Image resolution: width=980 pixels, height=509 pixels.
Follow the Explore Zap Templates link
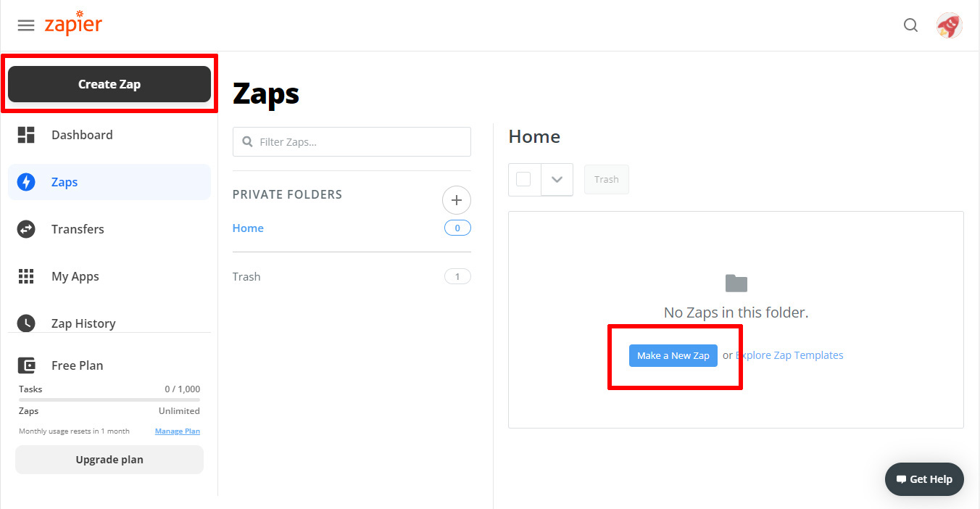[789, 355]
